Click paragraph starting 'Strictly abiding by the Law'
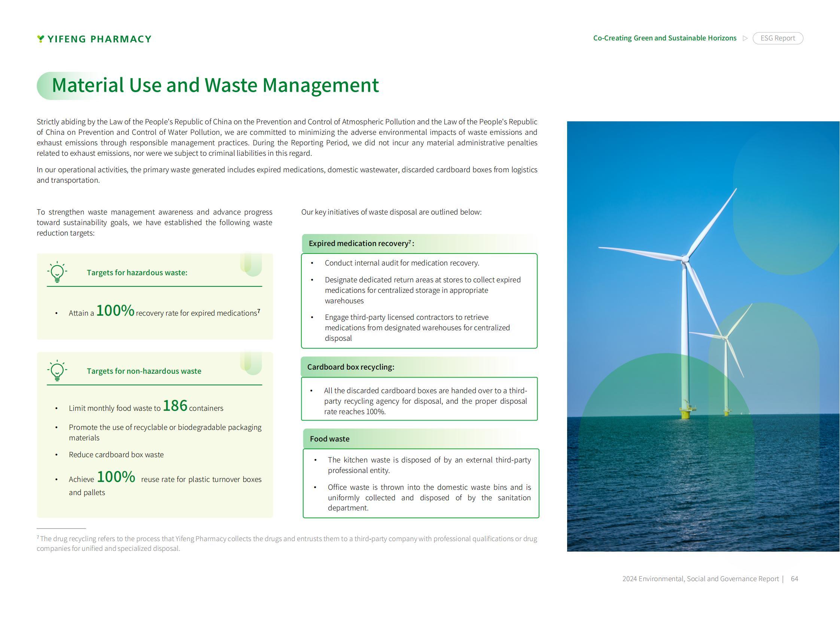The image size is (840, 619). pos(287,137)
